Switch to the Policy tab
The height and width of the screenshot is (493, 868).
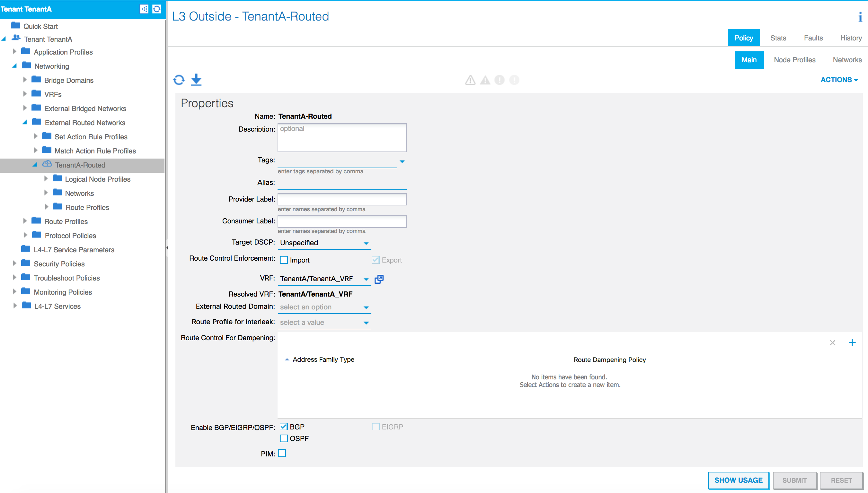tap(744, 38)
